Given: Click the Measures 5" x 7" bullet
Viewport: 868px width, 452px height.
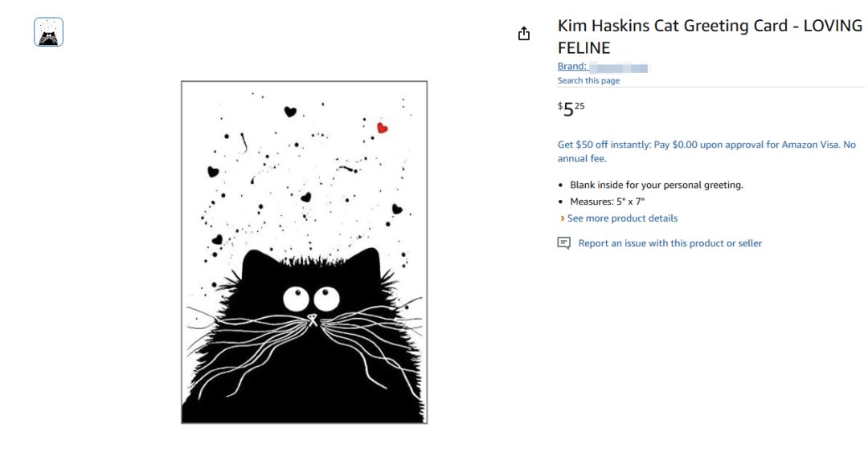Looking at the screenshot, I should point(608,202).
